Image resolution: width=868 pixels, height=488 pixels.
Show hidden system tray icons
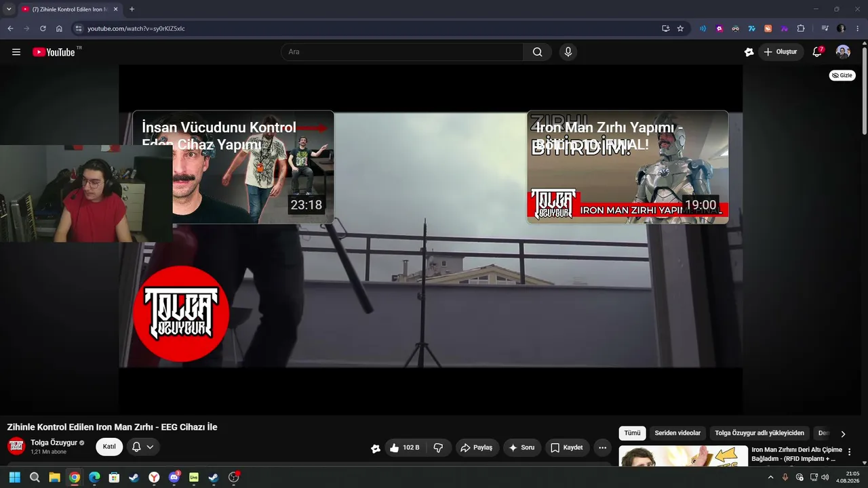pos(770,477)
